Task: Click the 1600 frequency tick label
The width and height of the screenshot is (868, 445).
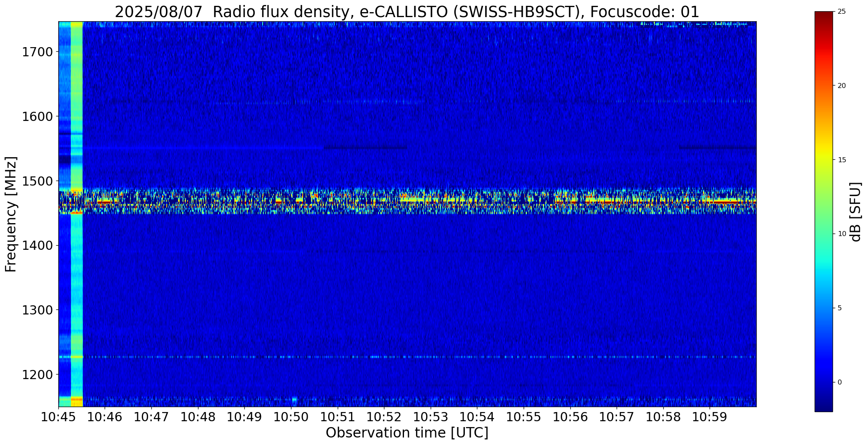Action: point(37,116)
